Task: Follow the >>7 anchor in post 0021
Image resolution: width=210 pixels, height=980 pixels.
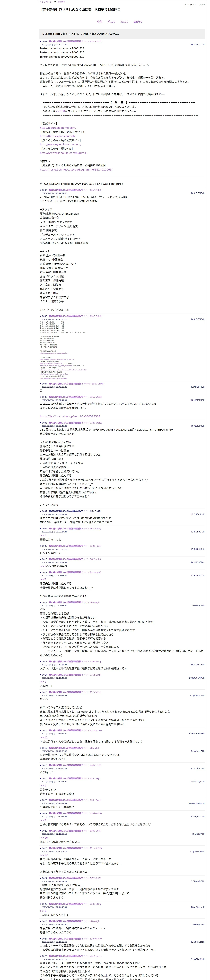Action: pyautogui.click(x=43, y=820)
